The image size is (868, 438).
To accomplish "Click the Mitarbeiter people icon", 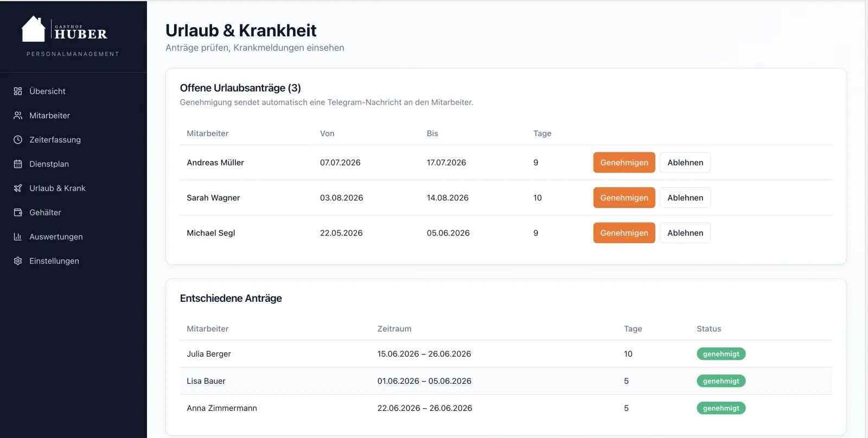I will (18, 116).
